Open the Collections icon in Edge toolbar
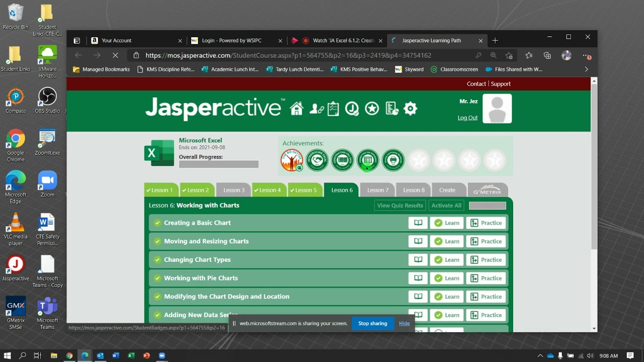The width and height of the screenshot is (644, 362). pos(547,55)
